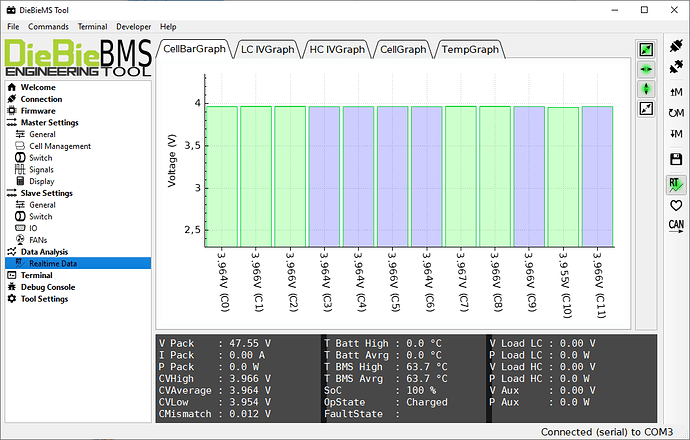The width and height of the screenshot is (690, 440).
Task: Click the write master configuration (down-arrow M) icon
Action: pos(676,136)
